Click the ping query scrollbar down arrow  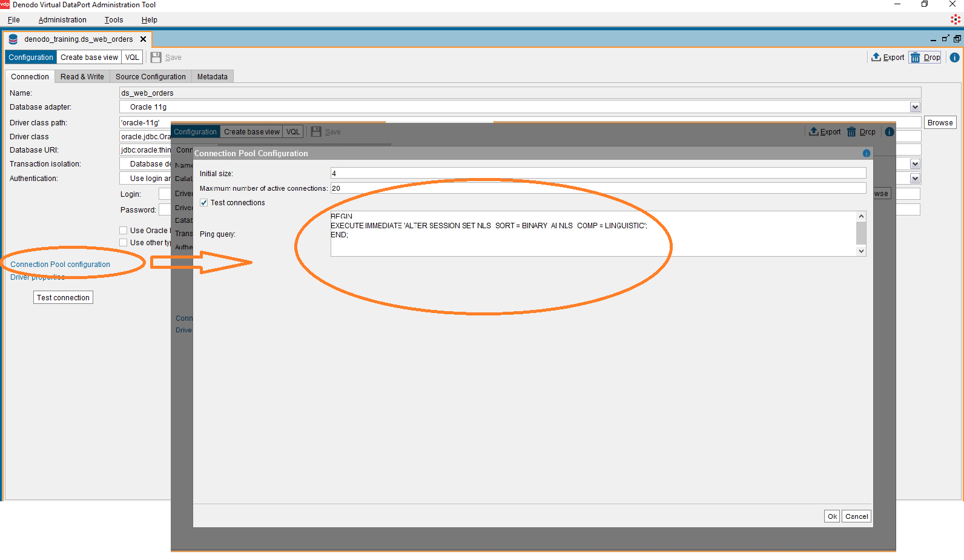(x=861, y=251)
